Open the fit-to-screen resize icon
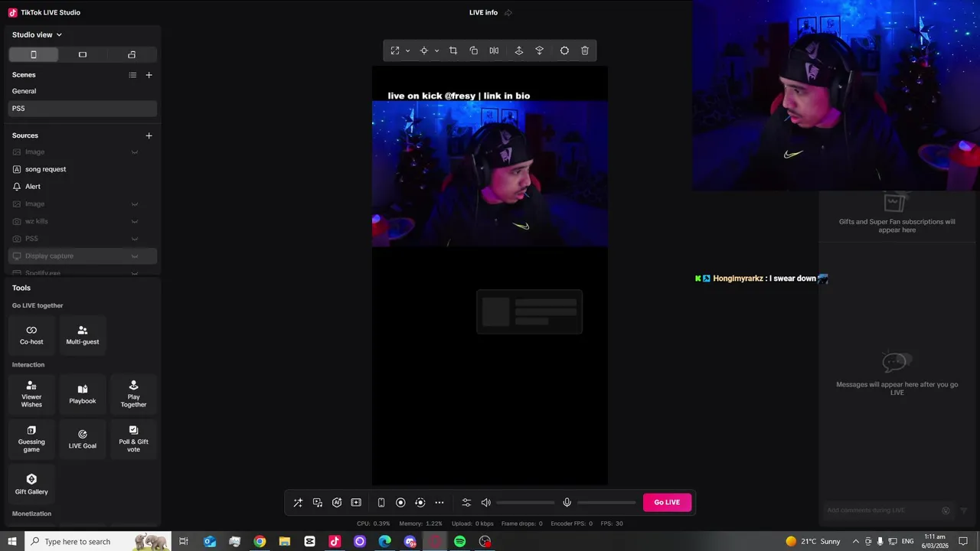The height and width of the screenshot is (551, 980). coord(395,51)
